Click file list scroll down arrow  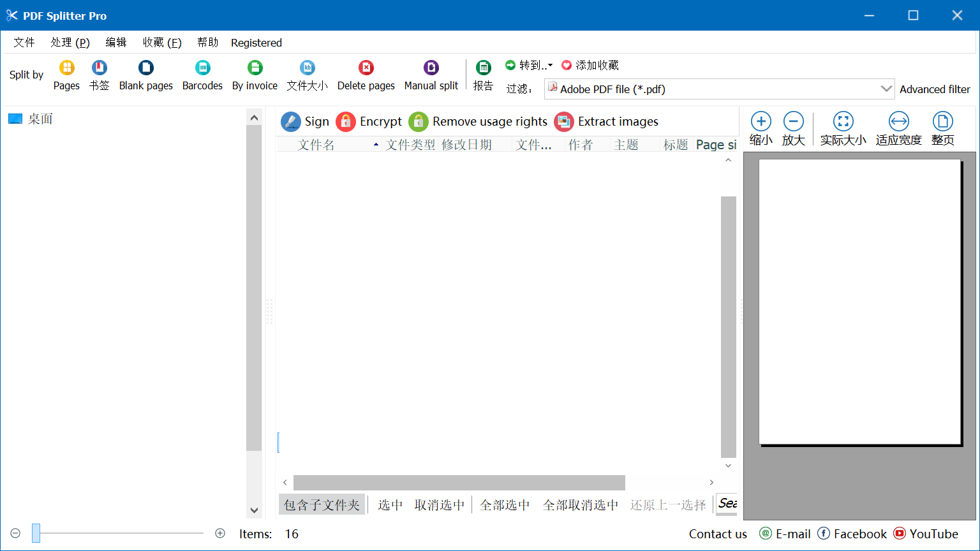point(728,466)
